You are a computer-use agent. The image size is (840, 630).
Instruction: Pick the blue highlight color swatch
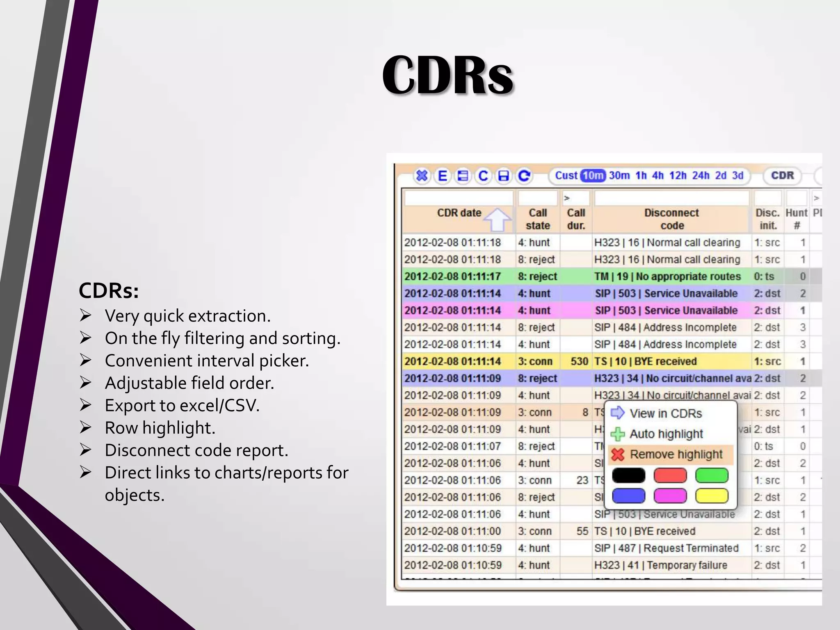628,495
